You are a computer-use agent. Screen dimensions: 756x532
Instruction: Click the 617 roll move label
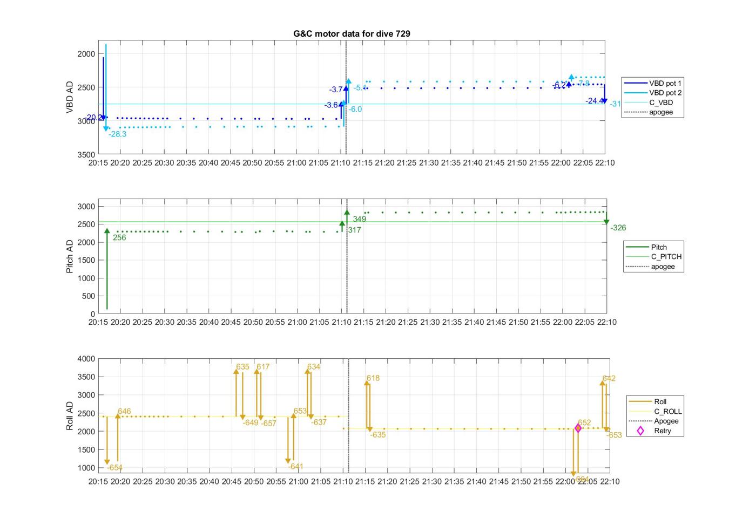pos(263,367)
